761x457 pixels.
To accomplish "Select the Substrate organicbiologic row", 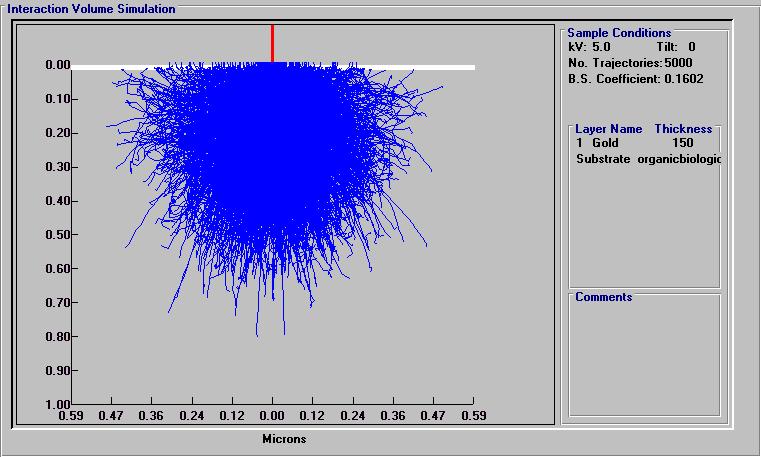I will pyautogui.click(x=648, y=159).
